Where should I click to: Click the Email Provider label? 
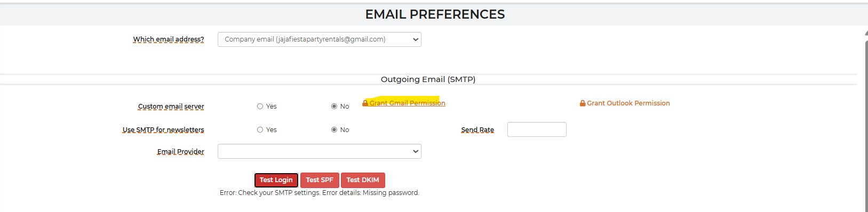point(180,152)
